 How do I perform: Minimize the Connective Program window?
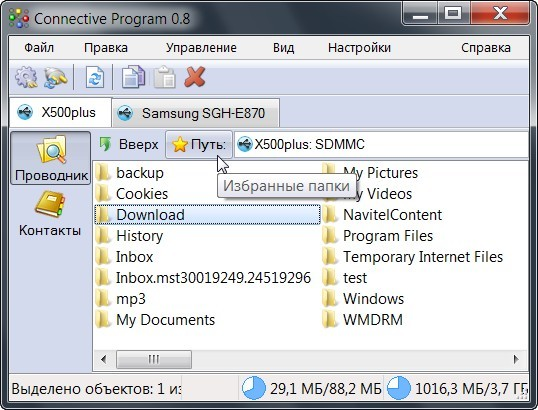point(420,14)
